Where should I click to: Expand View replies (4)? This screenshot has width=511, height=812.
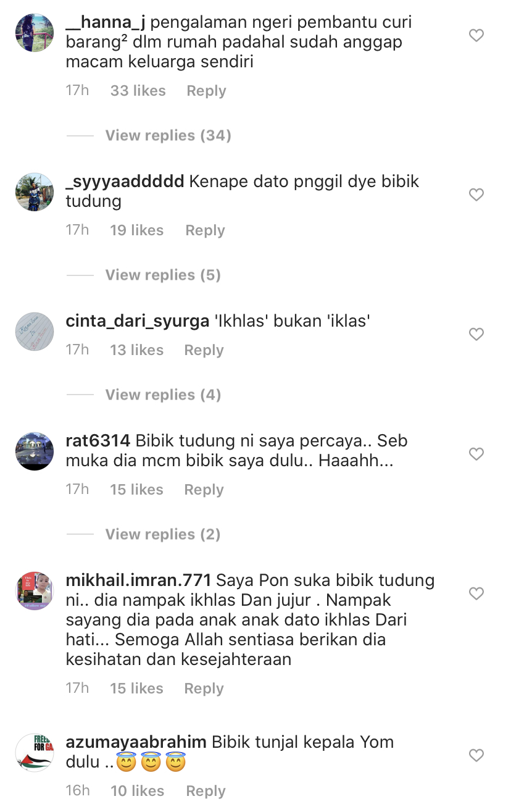[163, 395]
